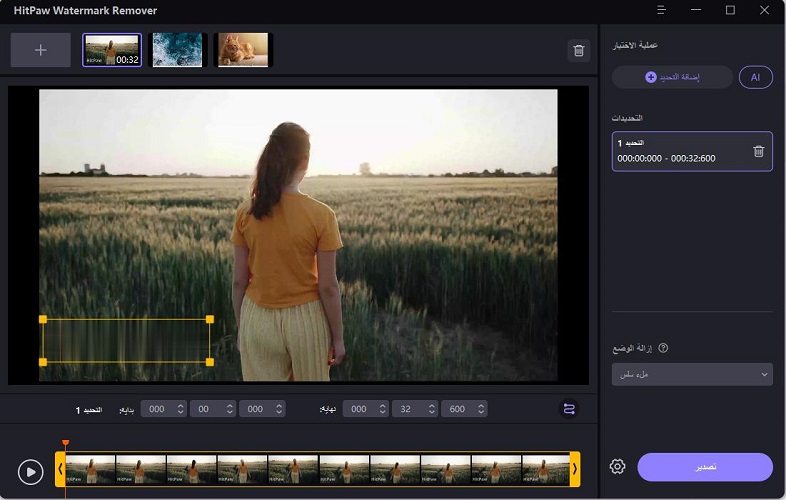Play the video preview
Image resolution: width=786 pixels, height=500 pixels.
[31, 472]
